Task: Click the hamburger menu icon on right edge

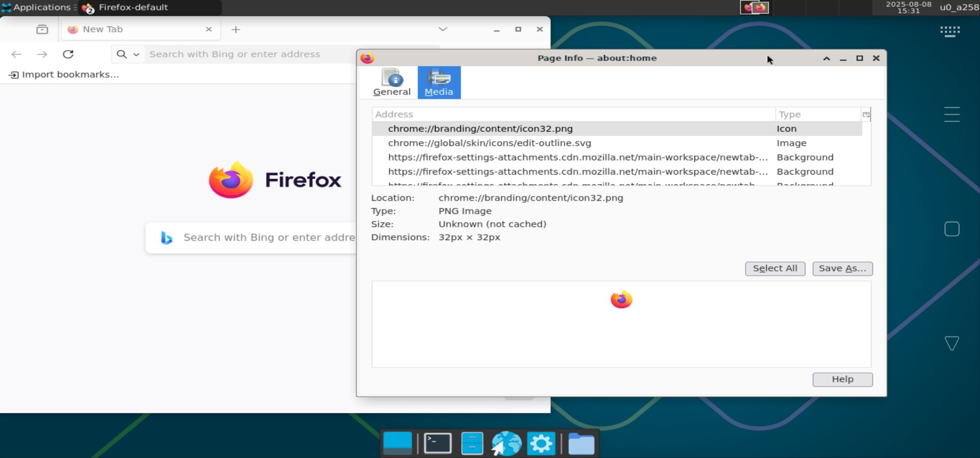Action: (952, 114)
